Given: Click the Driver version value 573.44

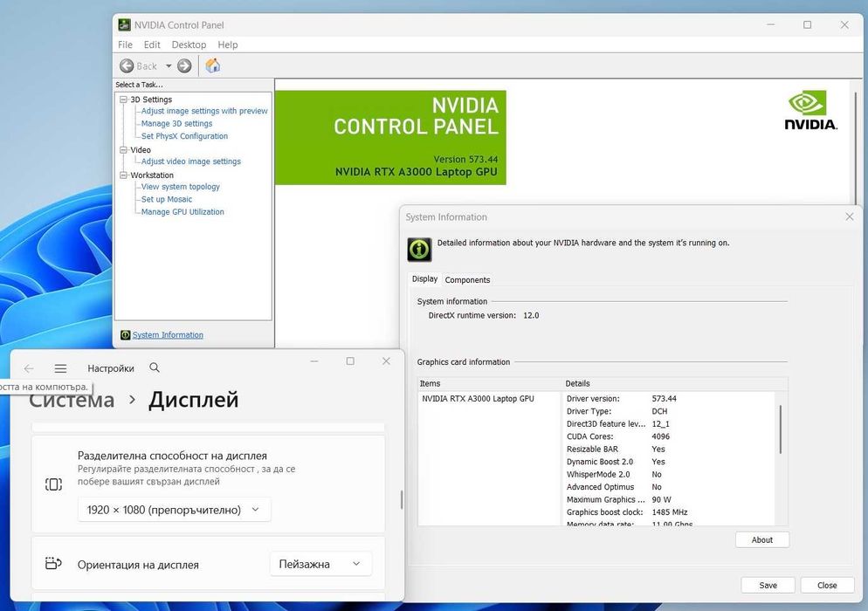Looking at the screenshot, I should click(665, 399).
